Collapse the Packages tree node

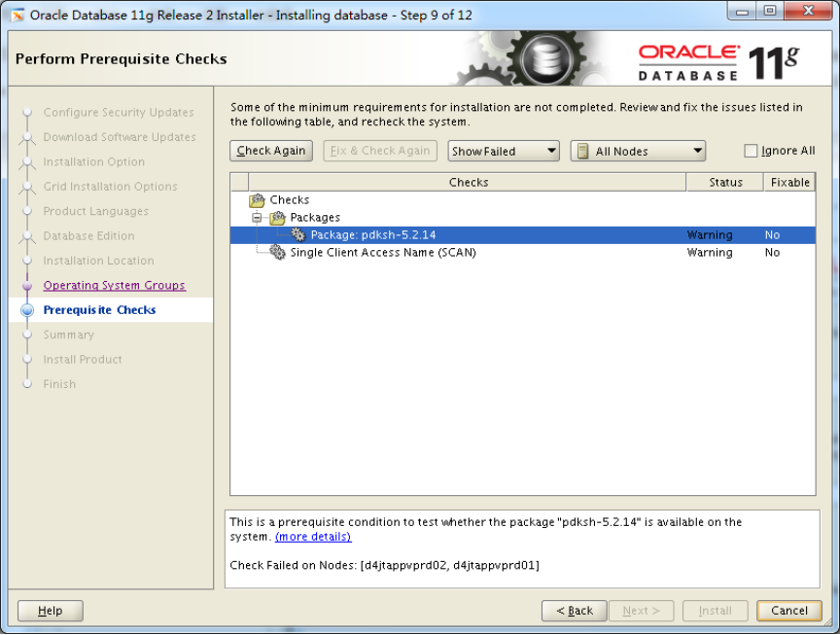pos(257,218)
